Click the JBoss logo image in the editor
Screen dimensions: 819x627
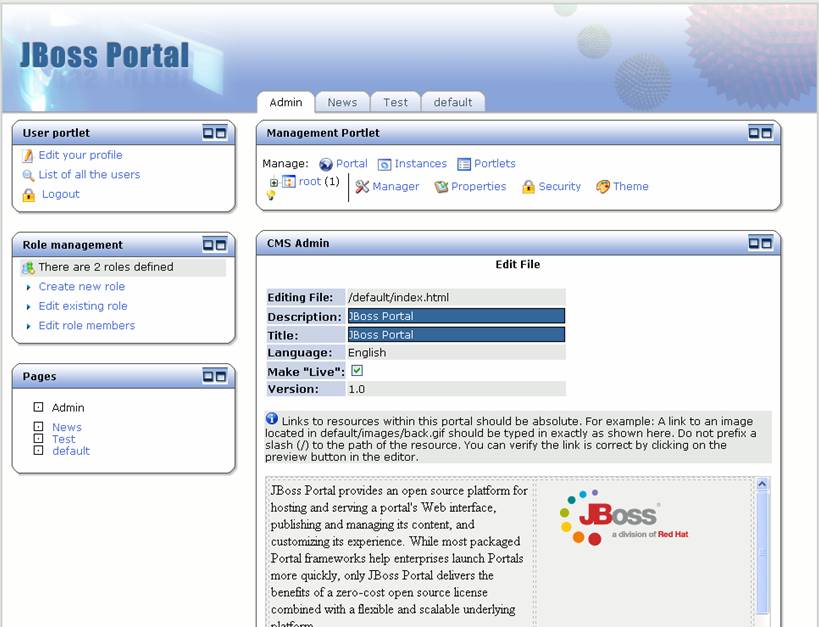tap(624, 517)
